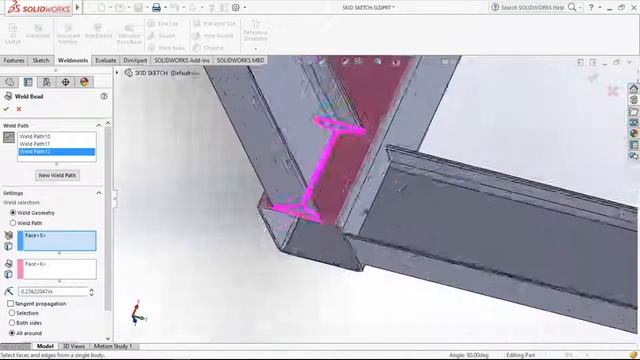
Task: Open SOLIDWORKS Resources home icon in task pane
Action: tap(634, 89)
